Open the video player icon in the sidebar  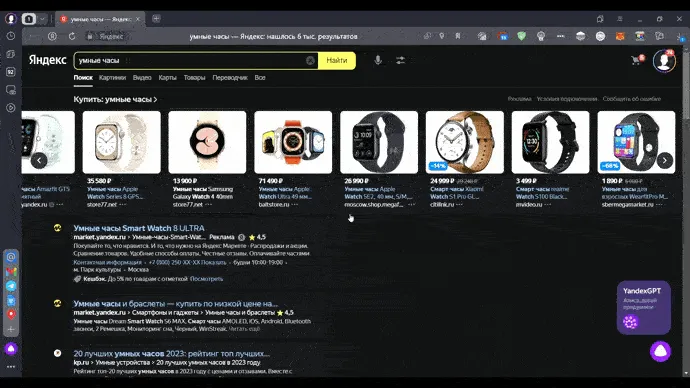pos(11,108)
